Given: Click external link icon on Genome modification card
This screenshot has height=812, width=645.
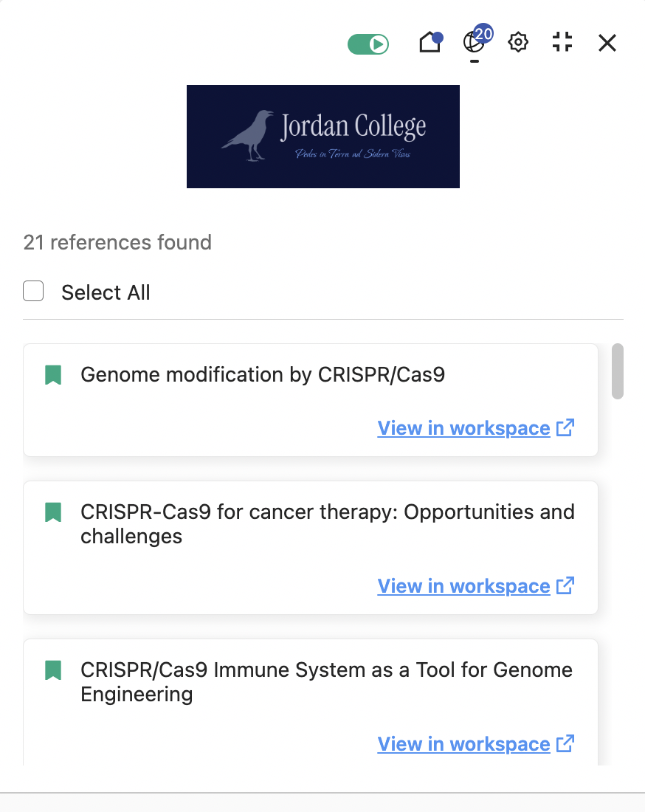Looking at the screenshot, I should (565, 427).
